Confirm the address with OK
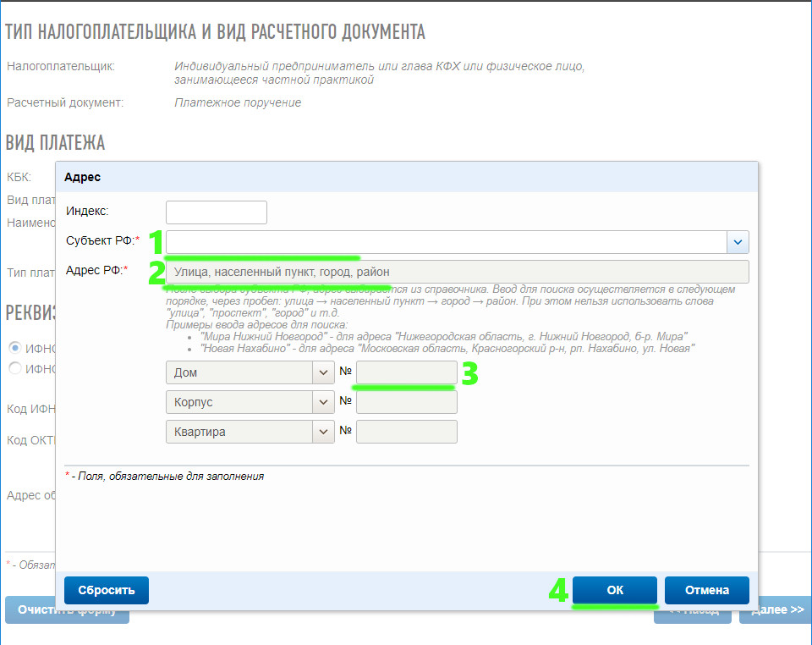The width and height of the screenshot is (812, 645). tap(615, 590)
